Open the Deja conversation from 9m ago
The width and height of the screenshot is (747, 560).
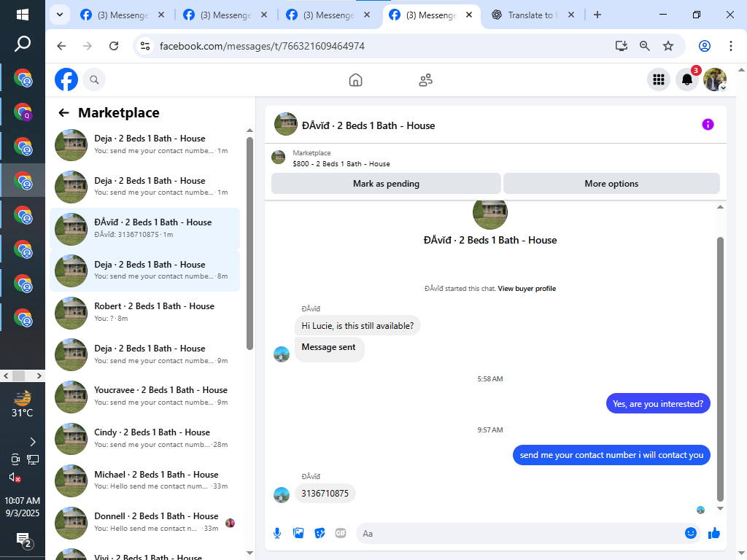(145, 354)
